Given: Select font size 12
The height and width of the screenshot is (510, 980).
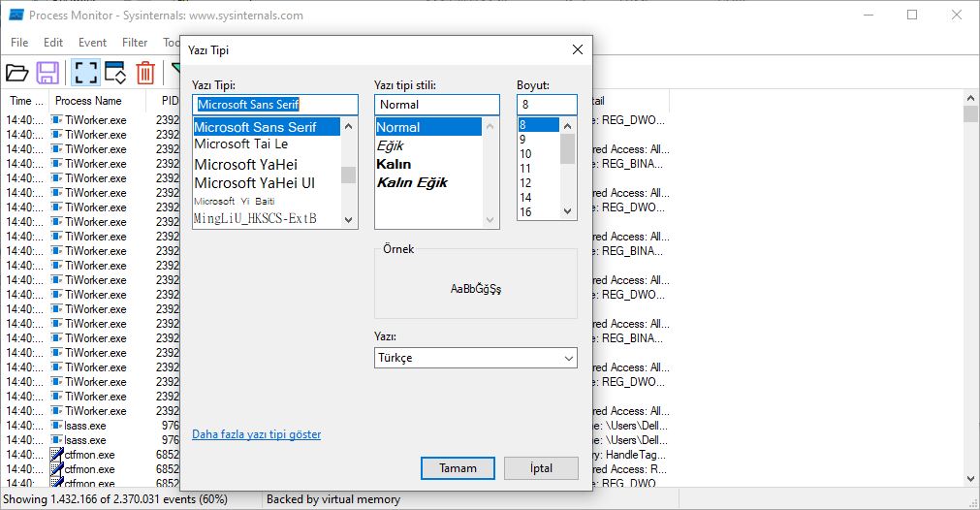Looking at the screenshot, I should [x=539, y=183].
